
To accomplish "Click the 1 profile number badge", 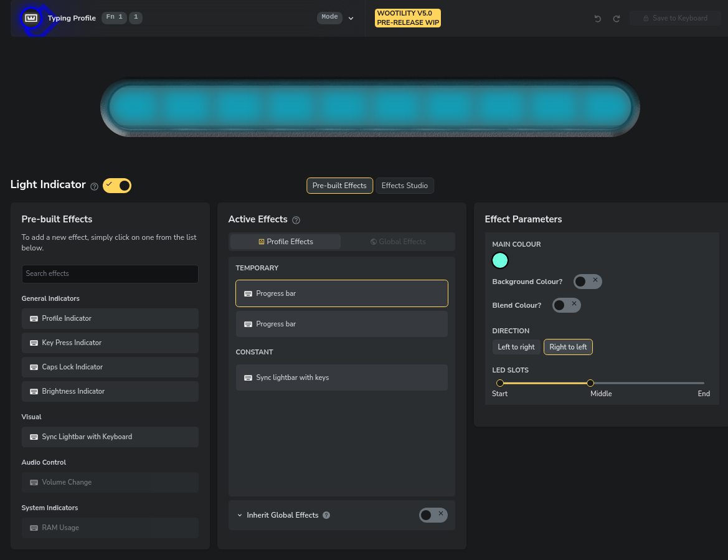I will tap(136, 17).
